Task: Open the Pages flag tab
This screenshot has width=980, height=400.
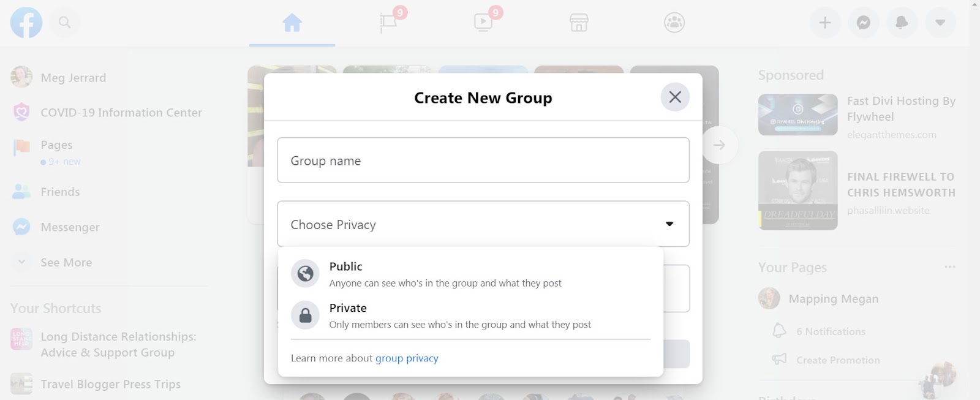Action: tap(388, 23)
